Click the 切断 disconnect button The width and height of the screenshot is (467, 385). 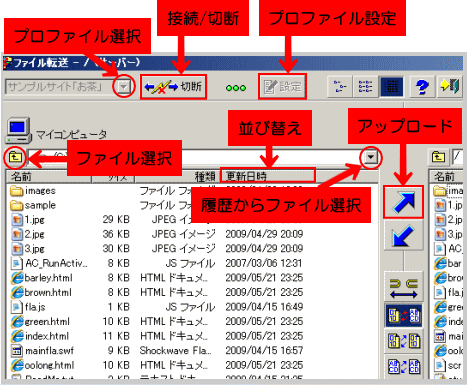pos(173,87)
